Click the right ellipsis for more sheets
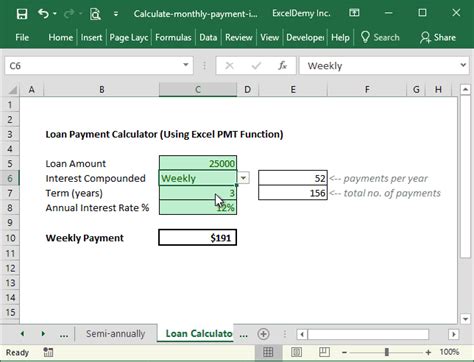 coord(244,334)
